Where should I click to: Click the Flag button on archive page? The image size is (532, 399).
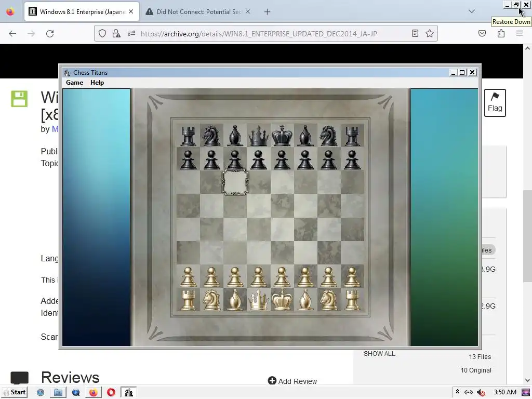coord(495,103)
